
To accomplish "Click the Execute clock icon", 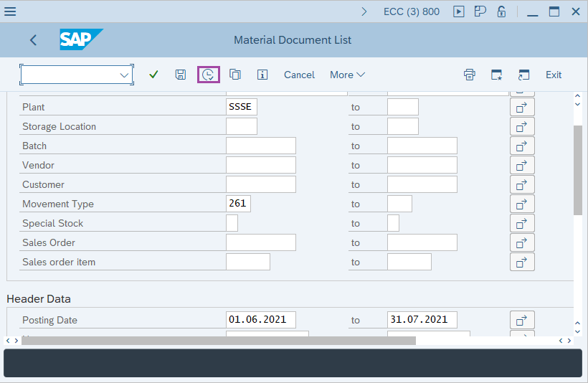I will click(x=209, y=75).
